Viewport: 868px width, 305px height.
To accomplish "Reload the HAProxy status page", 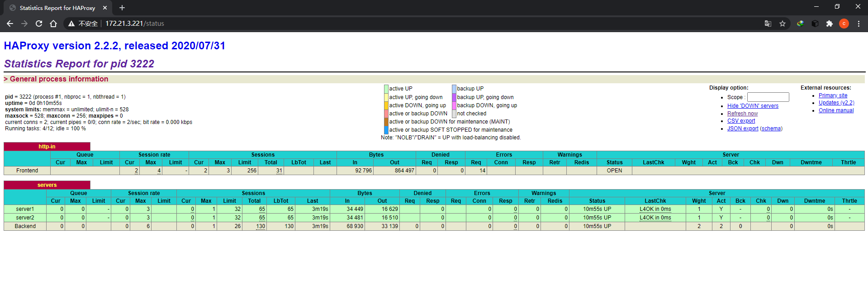I will point(39,24).
